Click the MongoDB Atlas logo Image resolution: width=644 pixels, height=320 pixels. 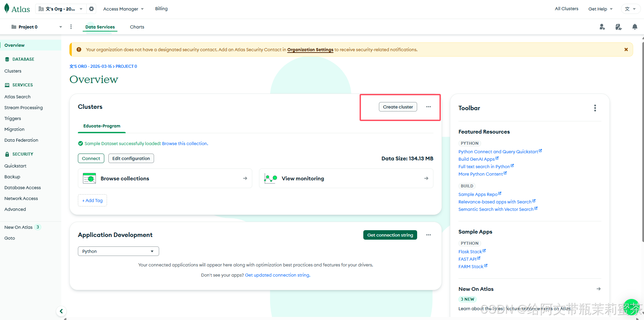coord(17,8)
